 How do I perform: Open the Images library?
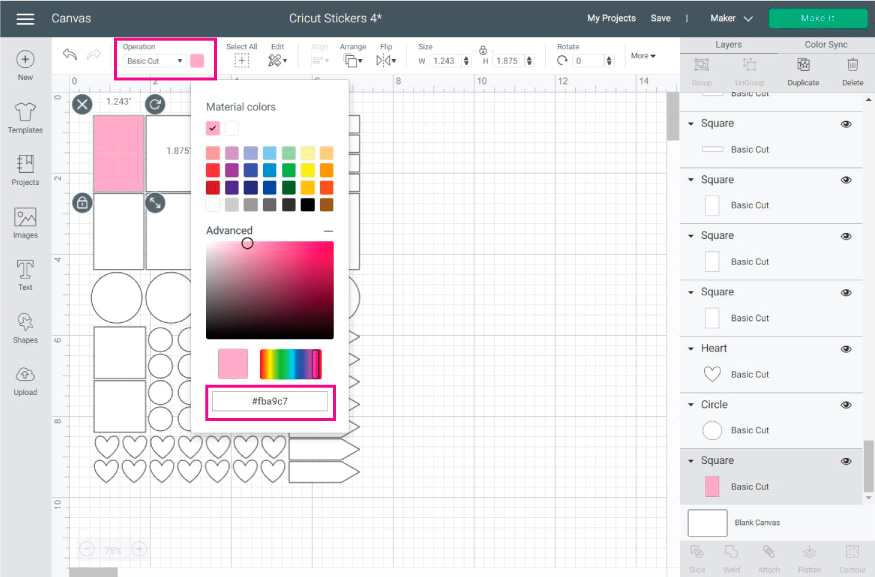(25, 223)
